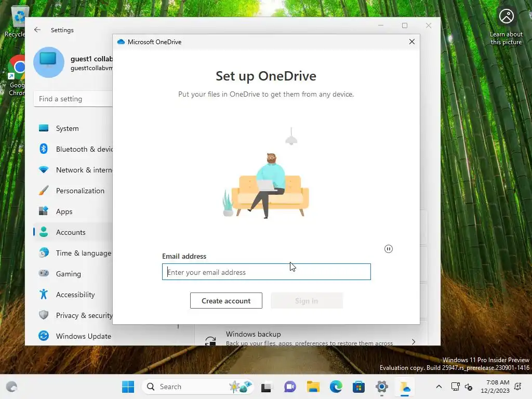Open File Explorer from taskbar
This screenshot has height=399, width=532.
(313, 387)
